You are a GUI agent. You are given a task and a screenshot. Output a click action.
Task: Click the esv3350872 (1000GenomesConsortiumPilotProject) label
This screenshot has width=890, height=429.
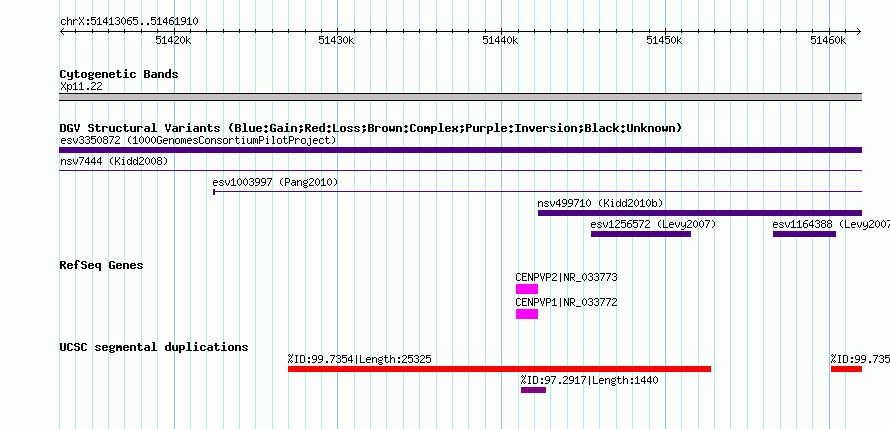click(198, 140)
